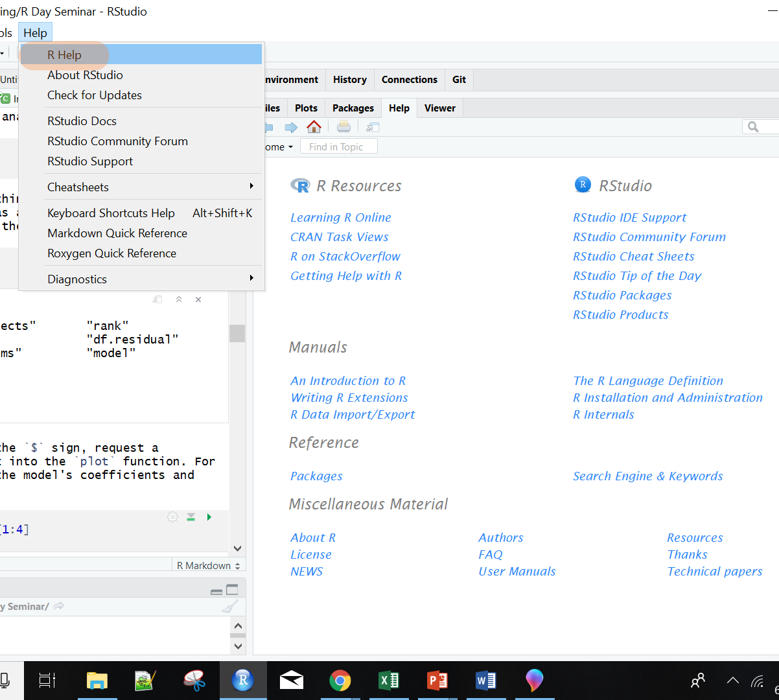
Task: Choose About RStudio
Action: point(141,75)
